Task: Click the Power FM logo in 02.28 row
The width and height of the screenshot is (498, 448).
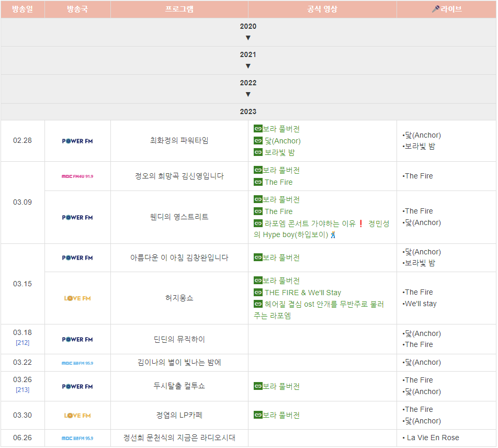Action: click(x=77, y=141)
